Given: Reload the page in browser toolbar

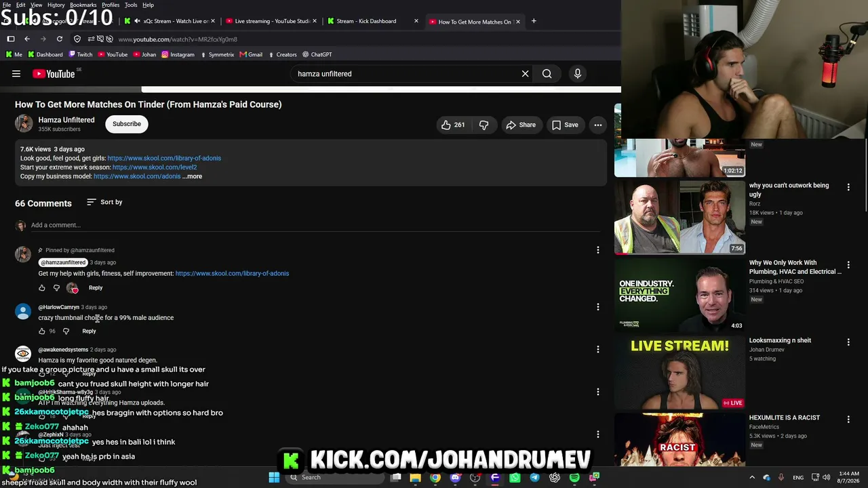Looking at the screenshot, I should 60,39.
